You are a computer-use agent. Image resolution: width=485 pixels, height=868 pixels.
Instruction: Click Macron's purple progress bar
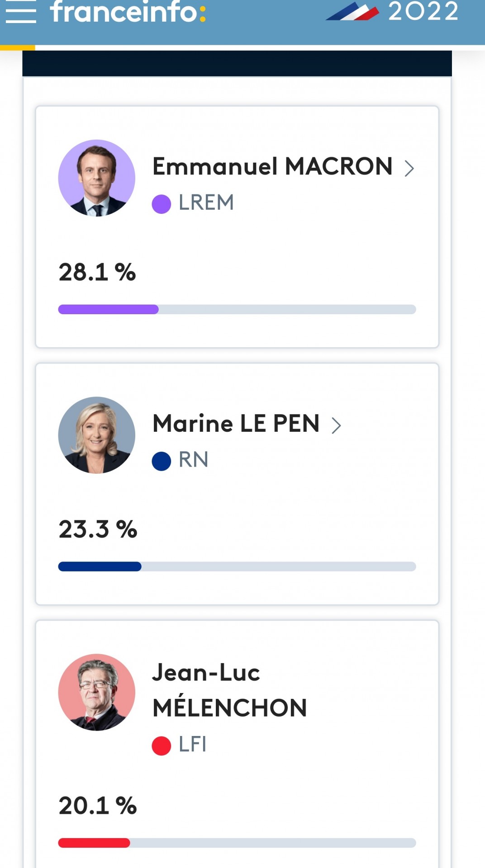point(237,309)
